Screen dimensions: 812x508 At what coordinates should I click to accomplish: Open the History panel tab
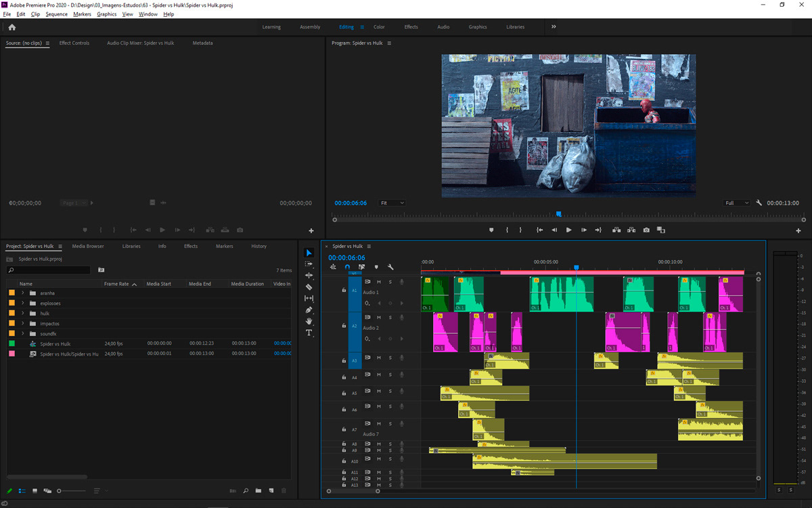(258, 247)
